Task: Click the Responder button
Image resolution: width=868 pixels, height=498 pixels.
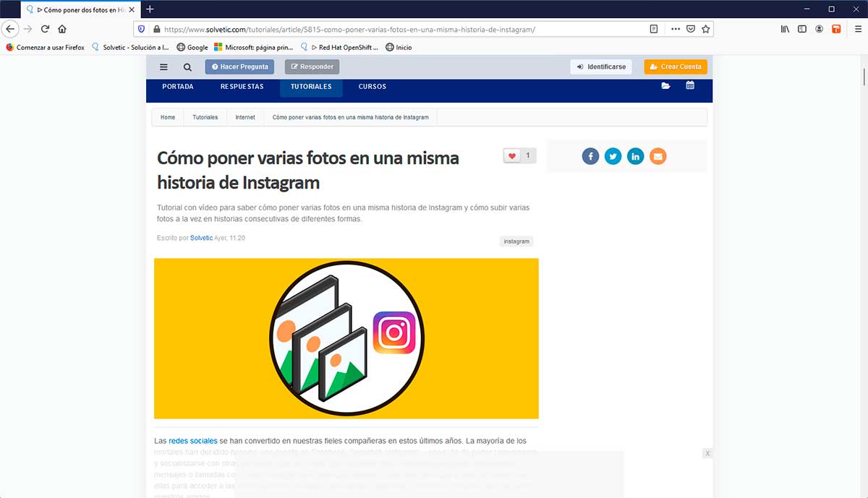Action: click(x=312, y=66)
